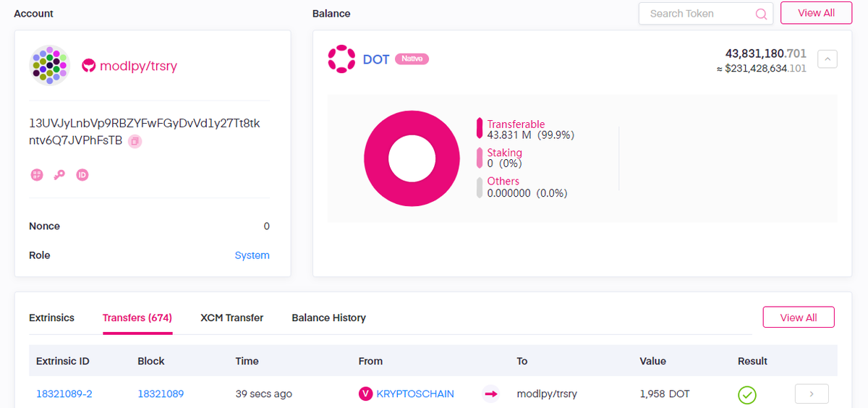The image size is (868, 408).
Task: Switch to the XCM Transfer tab
Action: [x=231, y=318]
